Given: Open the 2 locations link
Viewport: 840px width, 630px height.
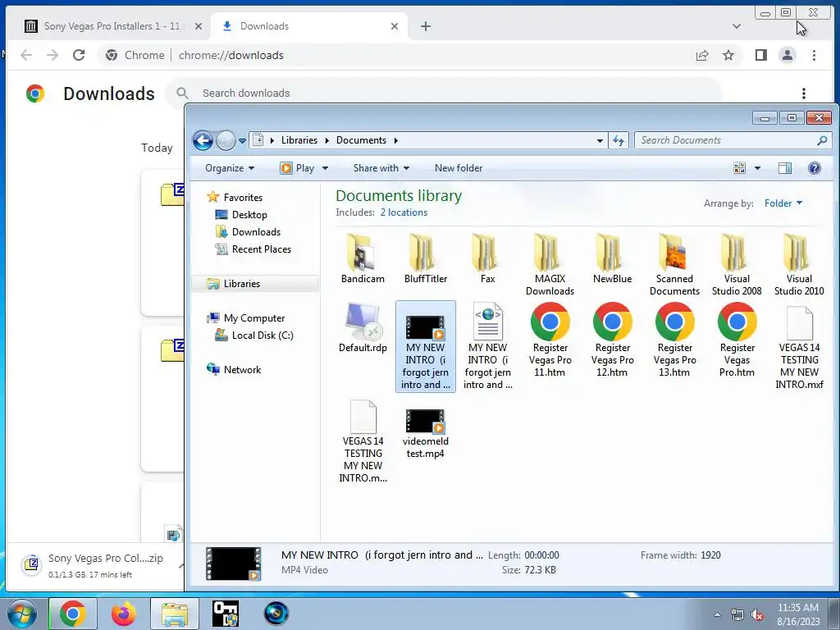Looking at the screenshot, I should 404,212.
